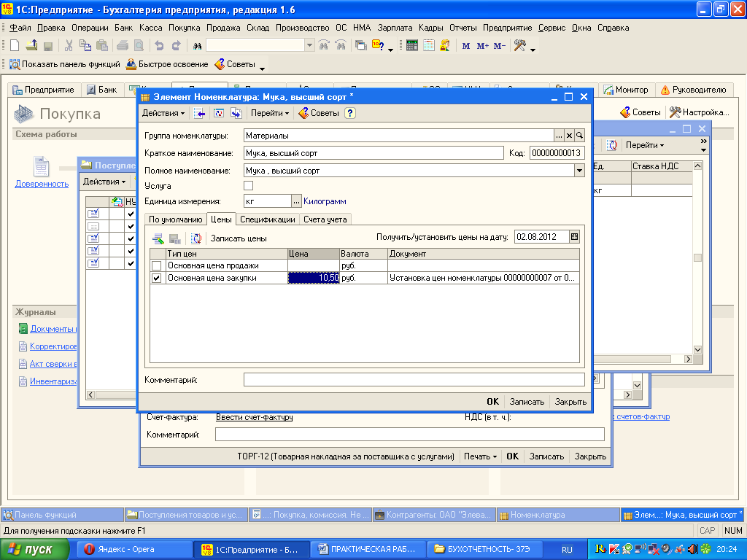
Task: Click the Copy icon in main toolbar
Action: [x=85, y=46]
